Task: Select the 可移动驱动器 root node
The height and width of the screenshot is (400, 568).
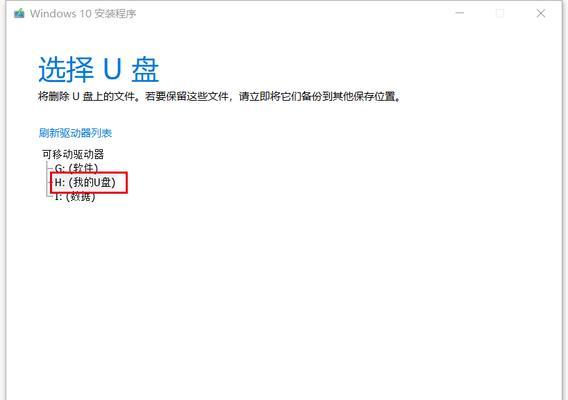Action: pyautogui.click(x=73, y=154)
